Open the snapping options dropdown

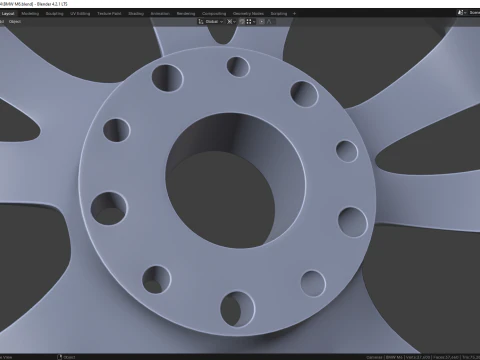(x=251, y=22)
